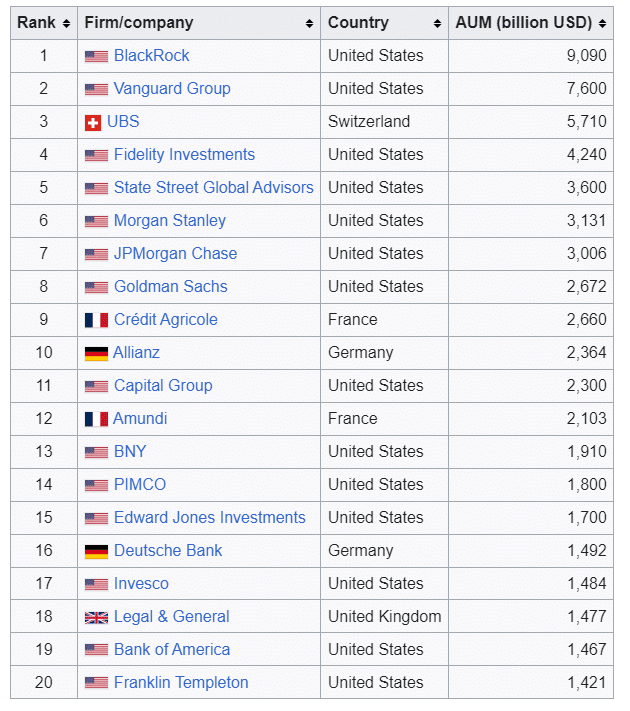
Task: Go to the JPMorgan Chase page
Action: [176, 254]
